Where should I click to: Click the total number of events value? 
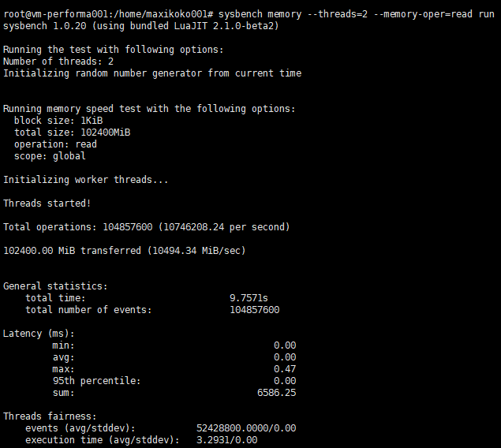click(255, 310)
